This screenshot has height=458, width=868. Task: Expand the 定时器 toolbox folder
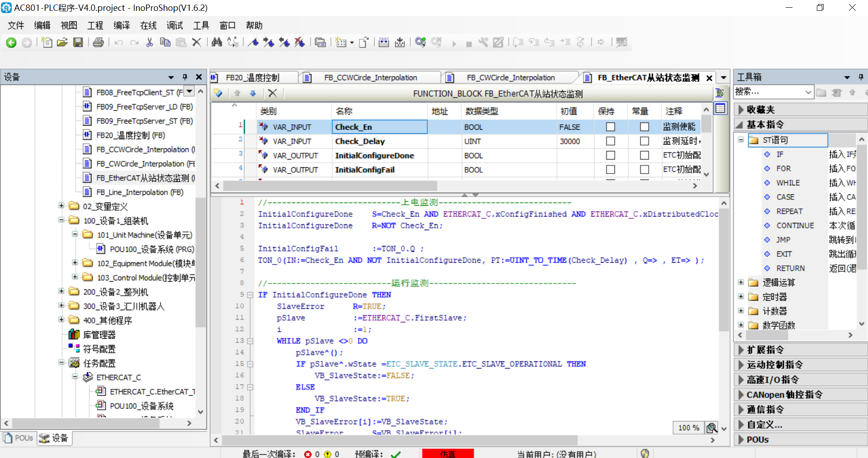tap(741, 297)
